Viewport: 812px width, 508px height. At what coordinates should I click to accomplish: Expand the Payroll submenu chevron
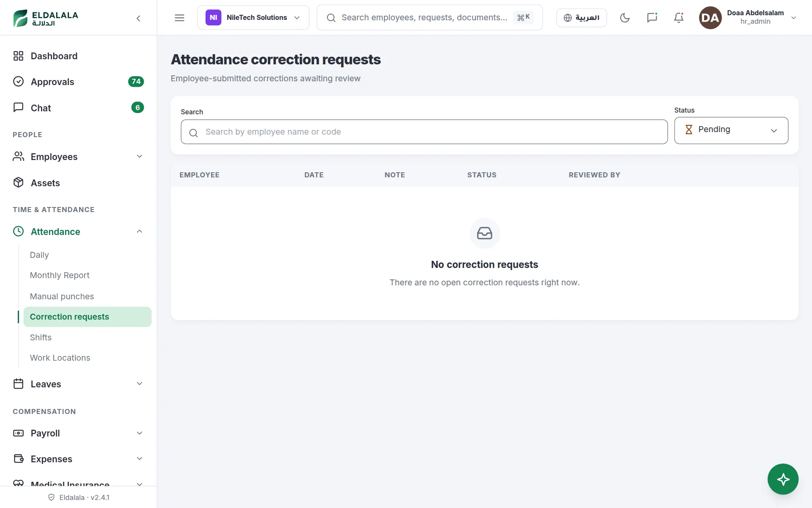pyautogui.click(x=140, y=433)
